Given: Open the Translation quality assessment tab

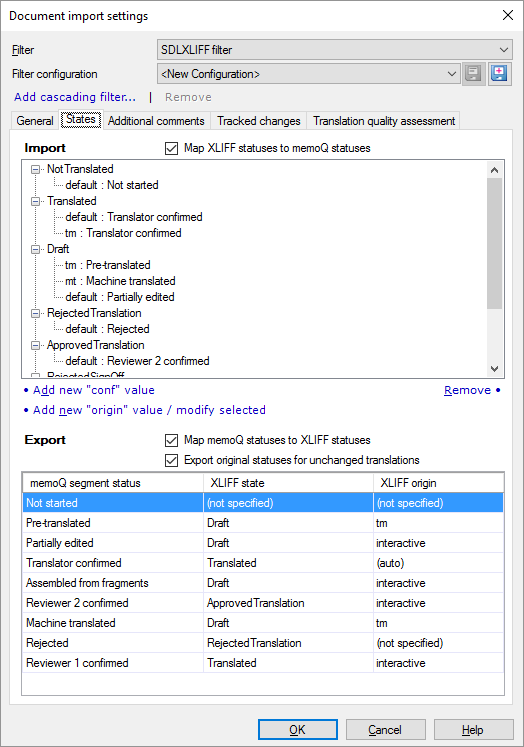Looking at the screenshot, I should (x=384, y=121).
